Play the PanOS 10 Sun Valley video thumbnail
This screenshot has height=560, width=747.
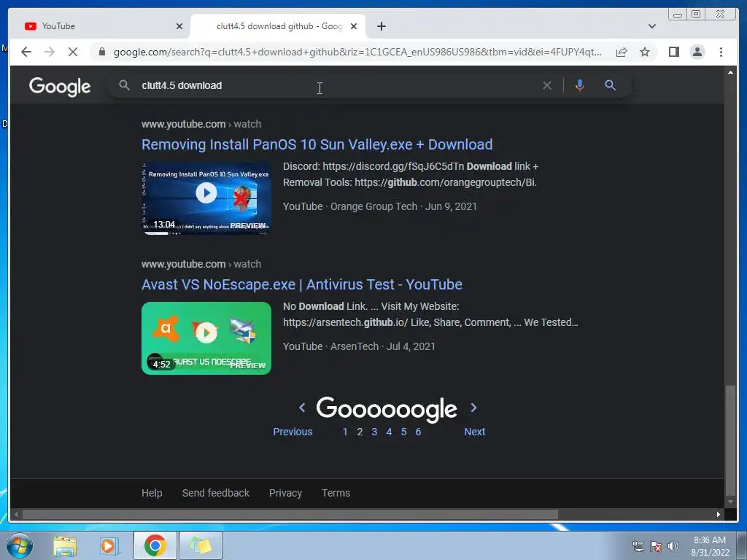pos(206,198)
